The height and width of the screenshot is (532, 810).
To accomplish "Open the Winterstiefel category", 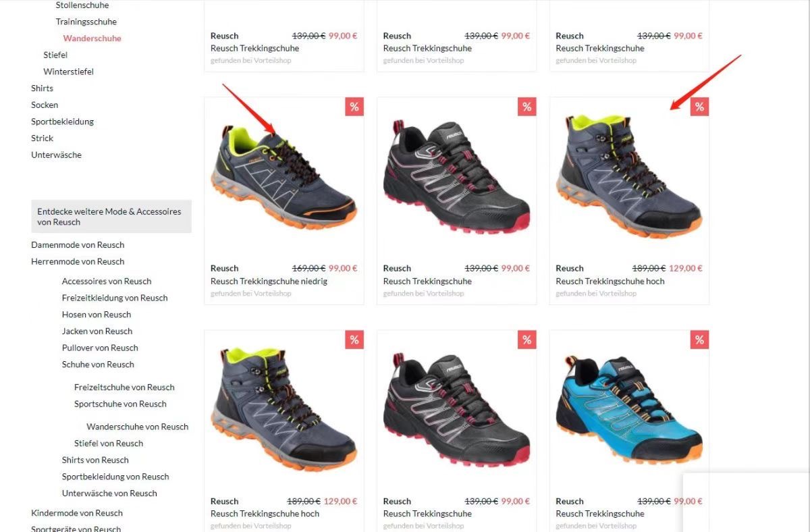I will (x=68, y=72).
